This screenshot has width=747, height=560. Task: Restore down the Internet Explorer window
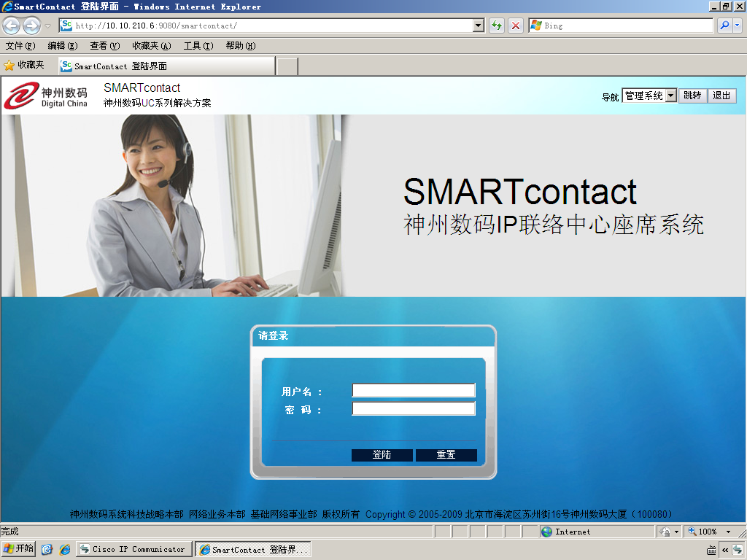click(x=726, y=7)
